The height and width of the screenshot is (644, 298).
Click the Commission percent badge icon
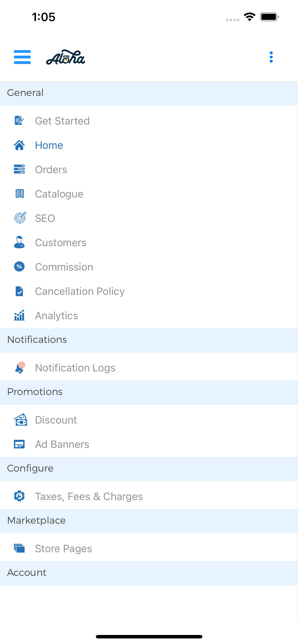(19, 267)
